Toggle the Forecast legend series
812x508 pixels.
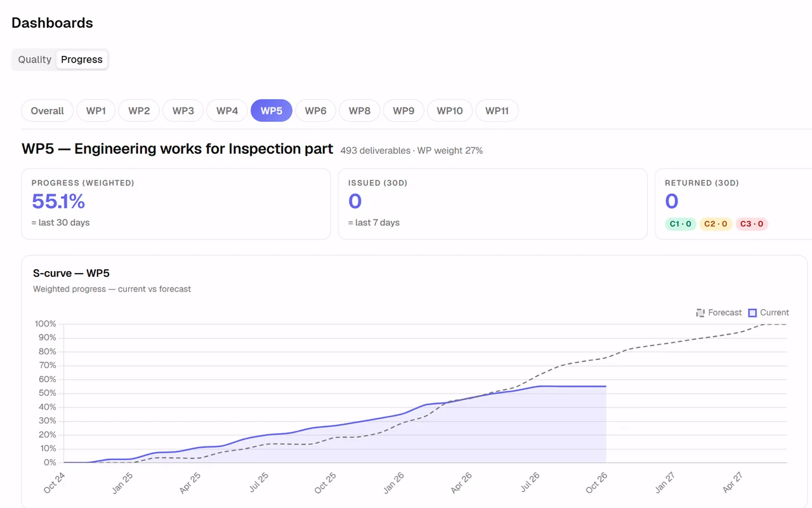tap(719, 312)
